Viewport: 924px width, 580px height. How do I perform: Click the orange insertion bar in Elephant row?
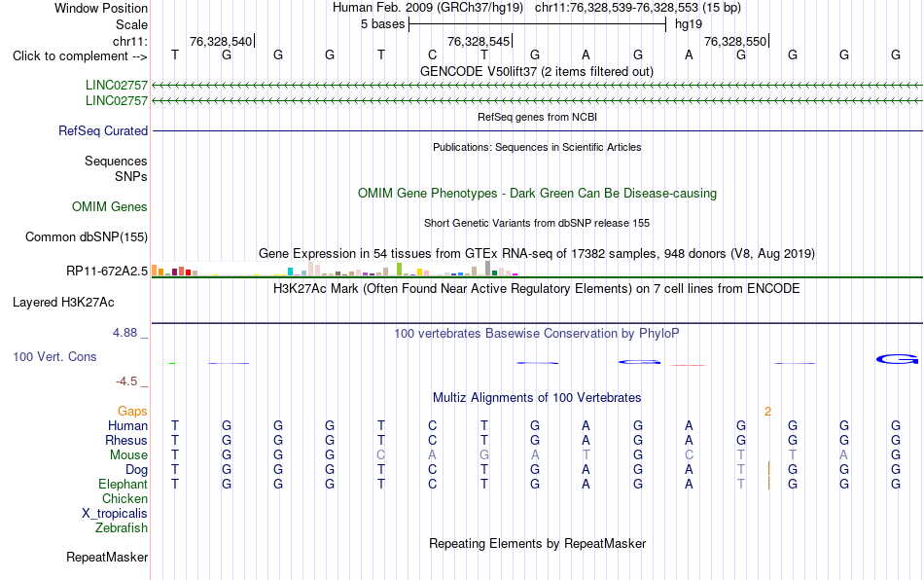click(x=769, y=484)
